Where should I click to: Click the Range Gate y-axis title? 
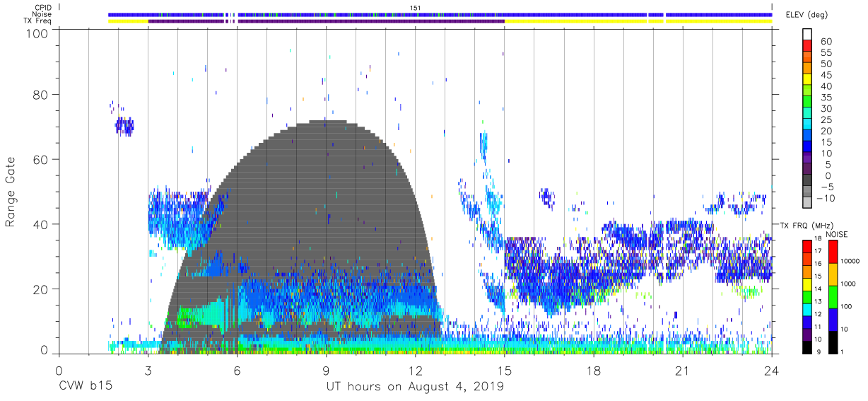[11, 191]
